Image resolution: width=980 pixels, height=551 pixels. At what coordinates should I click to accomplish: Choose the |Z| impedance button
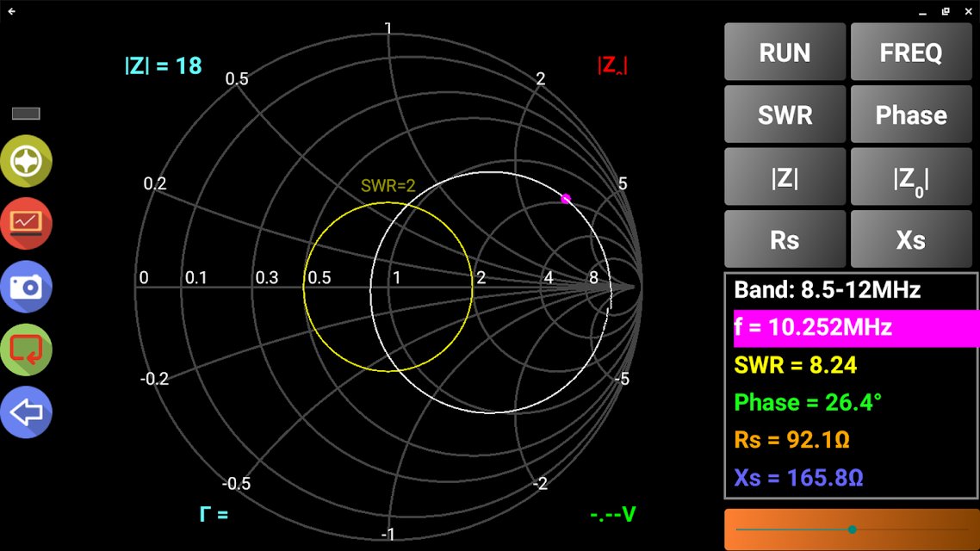click(785, 177)
